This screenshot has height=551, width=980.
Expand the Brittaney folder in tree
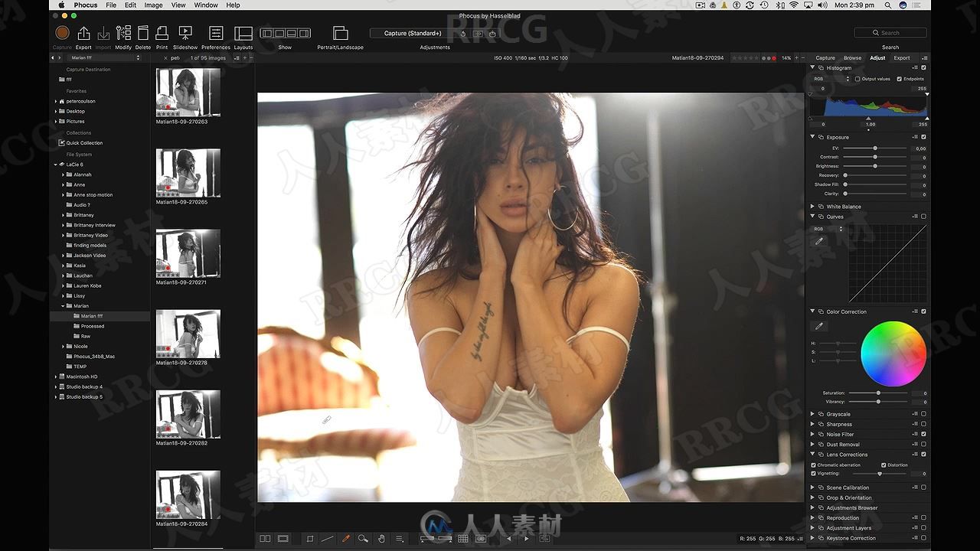pyautogui.click(x=64, y=215)
